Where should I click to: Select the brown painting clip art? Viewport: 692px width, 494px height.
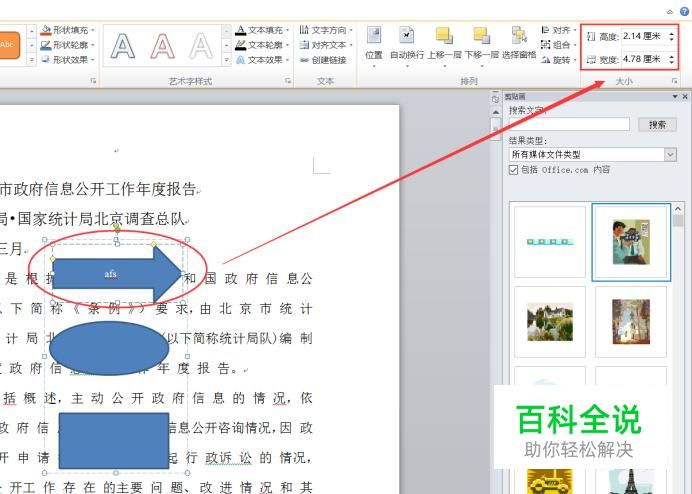pos(631,322)
